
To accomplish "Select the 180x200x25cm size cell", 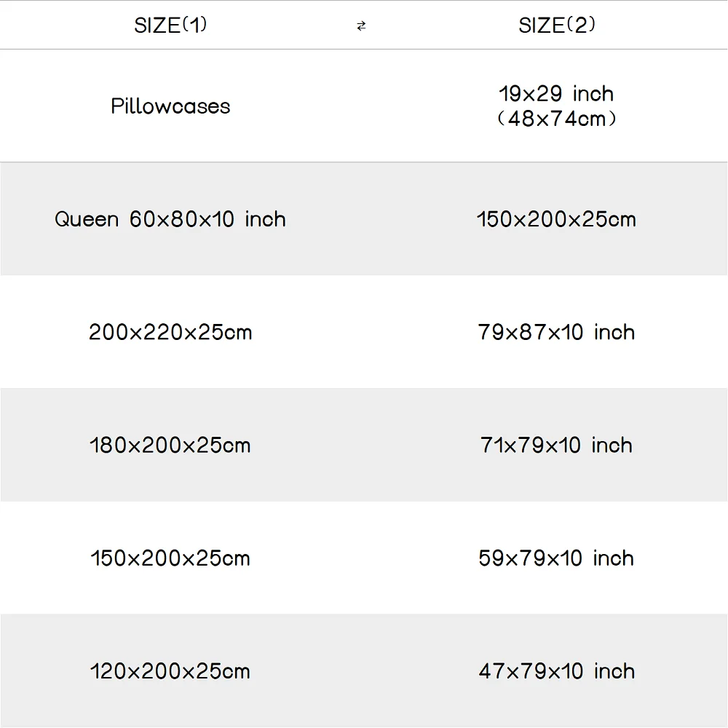I will [x=170, y=446].
